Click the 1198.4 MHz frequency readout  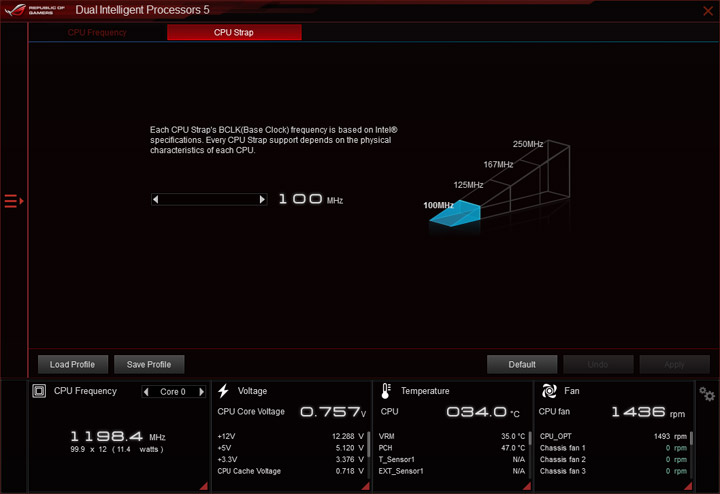[x=118, y=436]
